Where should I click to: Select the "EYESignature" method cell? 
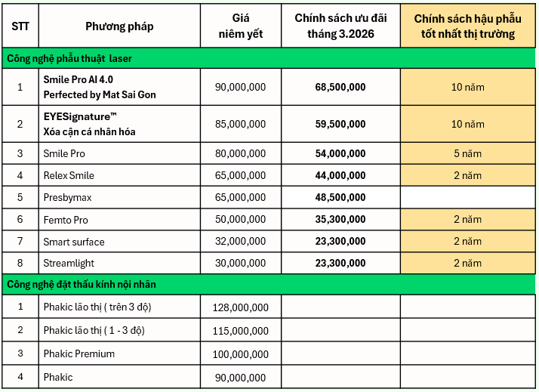(119, 124)
